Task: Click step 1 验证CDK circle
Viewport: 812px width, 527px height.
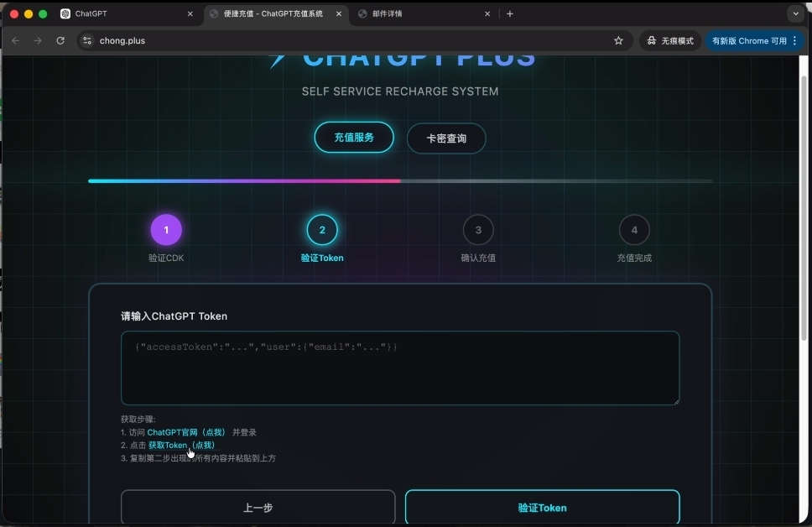Action: point(166,230)
